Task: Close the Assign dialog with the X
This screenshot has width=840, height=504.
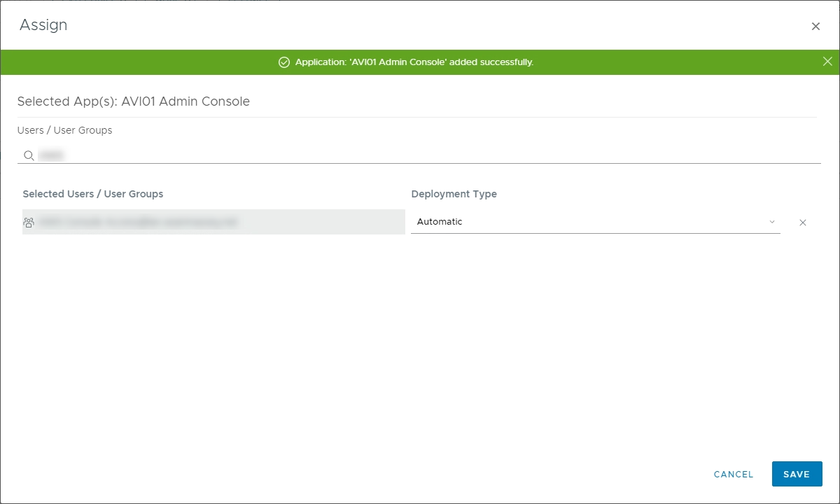Action: [815, 27]
